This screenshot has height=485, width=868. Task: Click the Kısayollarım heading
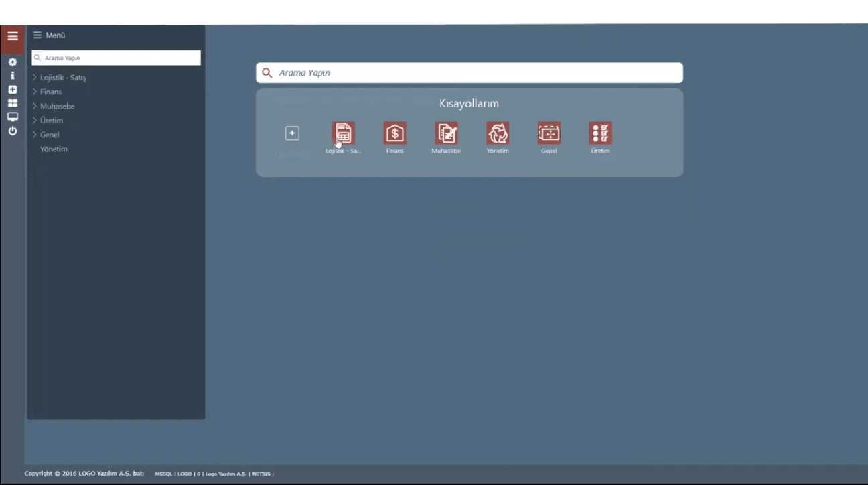(469, 104)
